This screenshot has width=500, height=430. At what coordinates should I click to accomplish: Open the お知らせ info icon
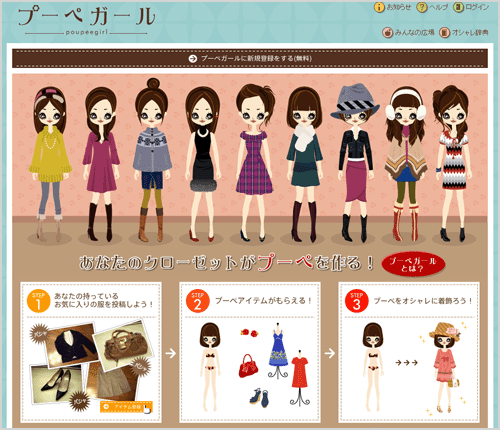[379, 7]
